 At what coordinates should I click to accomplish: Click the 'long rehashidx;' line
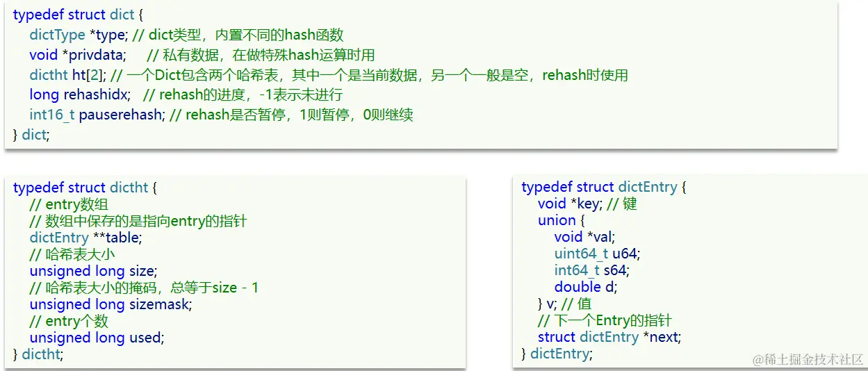pos(186,95)
